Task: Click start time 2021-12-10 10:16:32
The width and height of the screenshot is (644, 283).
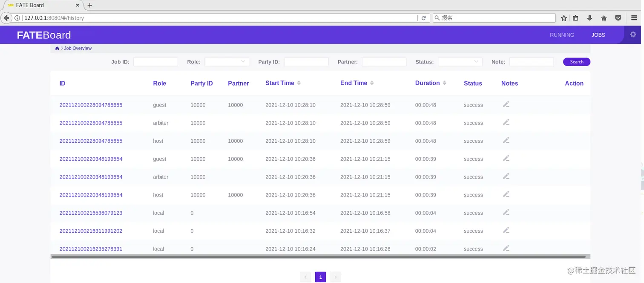Action: (290, 231)
